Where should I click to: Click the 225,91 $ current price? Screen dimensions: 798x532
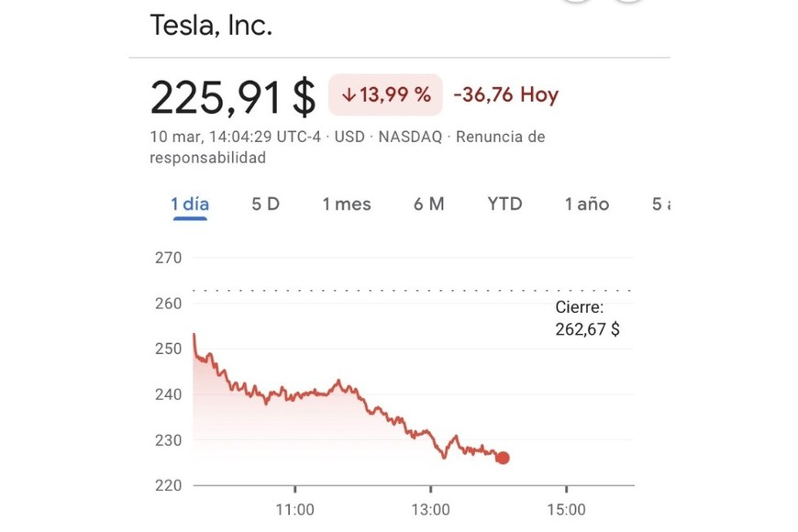click(232, 95)
